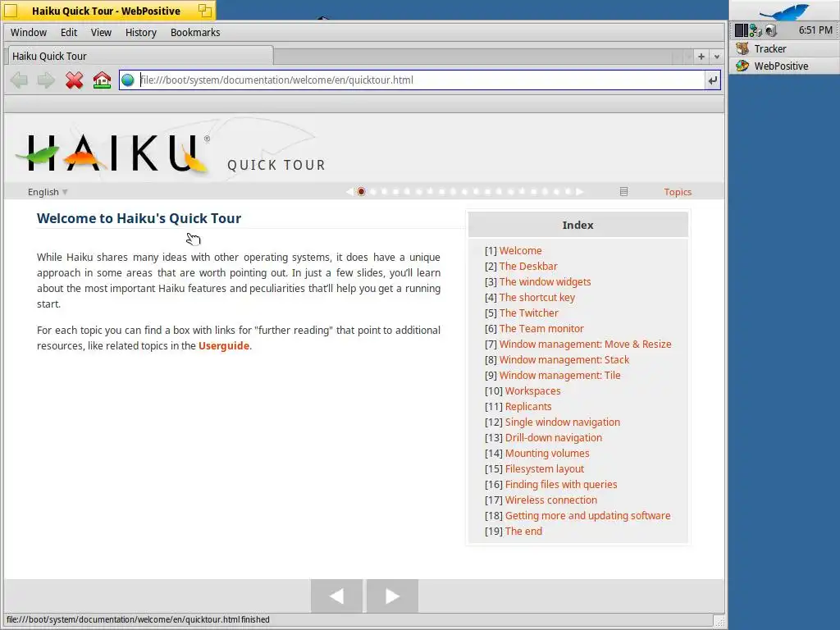This screenshot has height=630, width=840.
Task: Open Window management: Tile link
Action: (x=559, y=375)
